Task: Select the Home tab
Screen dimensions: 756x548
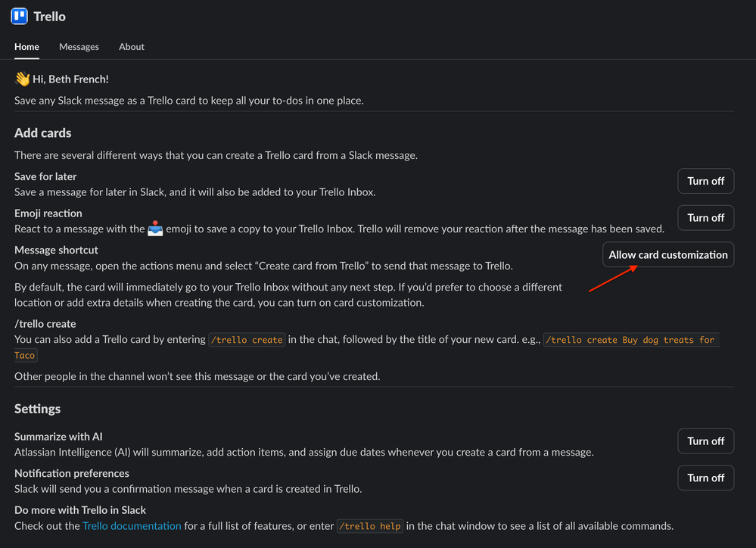Action: [x=26, y=47]
